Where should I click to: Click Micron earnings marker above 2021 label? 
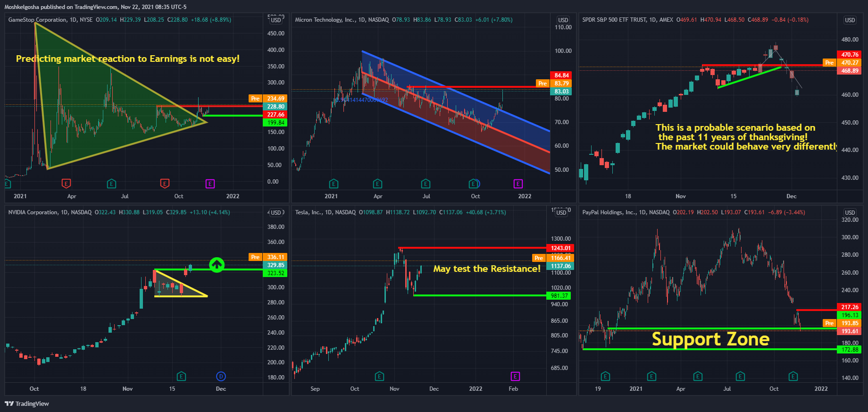click(334, 184)
